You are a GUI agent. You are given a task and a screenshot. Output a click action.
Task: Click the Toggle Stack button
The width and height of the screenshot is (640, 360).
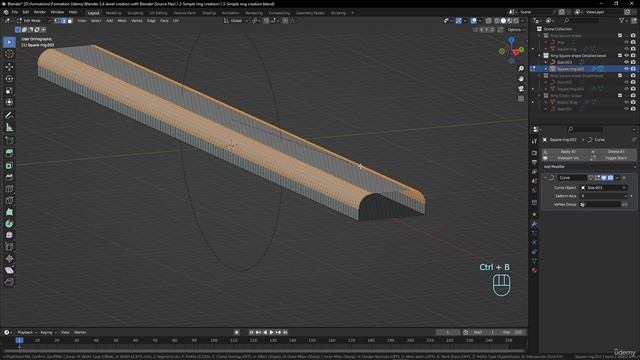pos(613,158)
